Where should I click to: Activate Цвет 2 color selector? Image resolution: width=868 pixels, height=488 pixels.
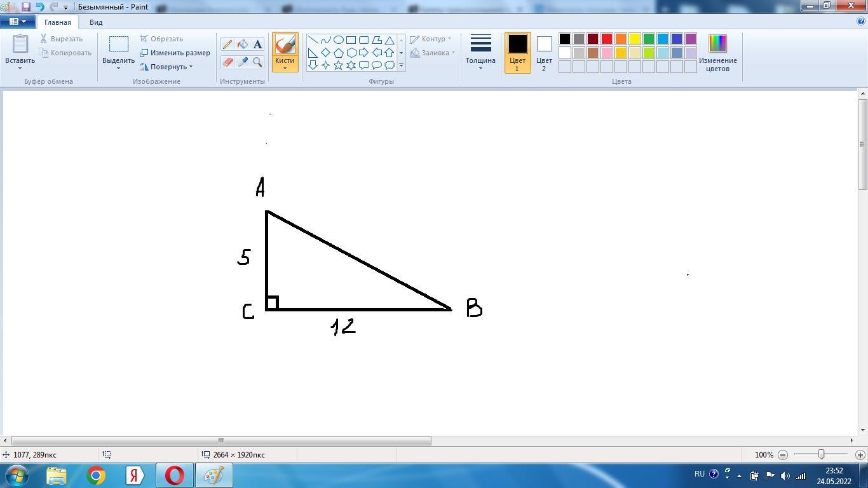(544, 53)
